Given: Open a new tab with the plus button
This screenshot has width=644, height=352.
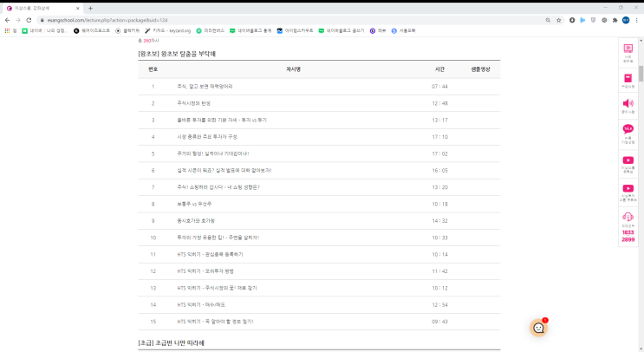Looking at the screenshot, I should (x=90, y=8).
